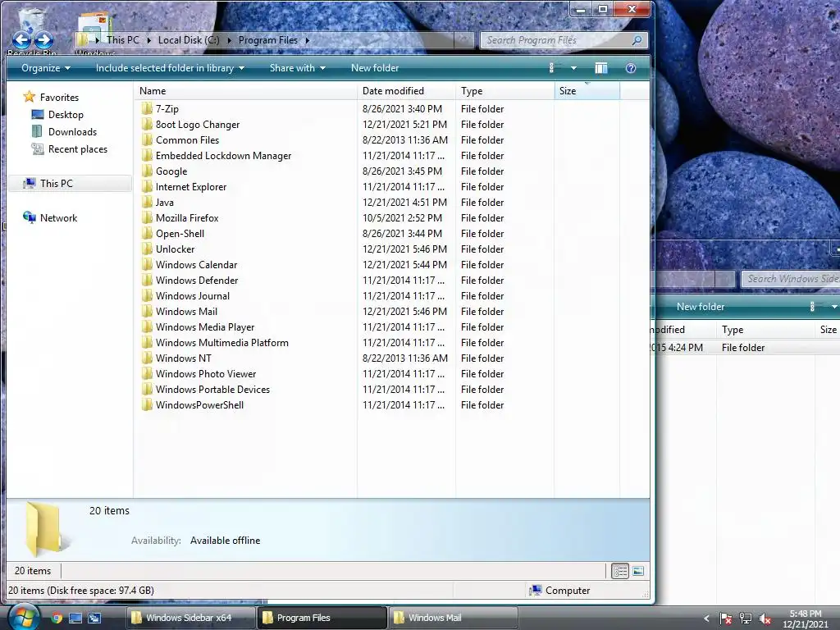Click the Action Center flag tray icon
The width and height of the screenshot is (840, 630).
point(725,619)
